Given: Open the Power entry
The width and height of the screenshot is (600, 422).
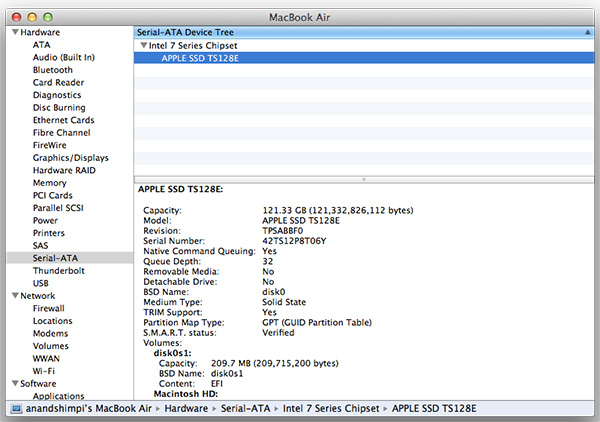Looking at the screenshot, I should tap(45, 221).
